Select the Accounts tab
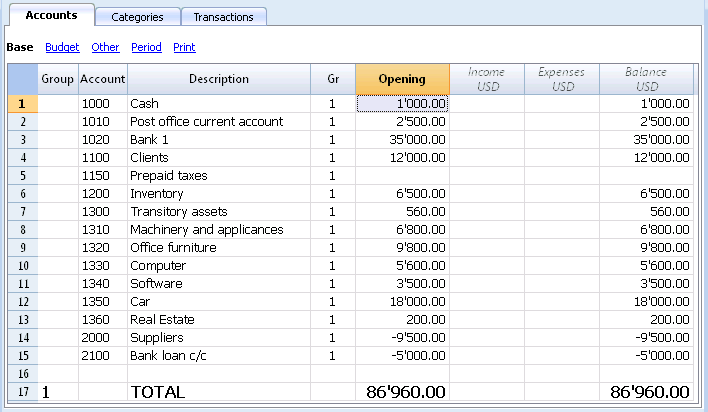The height and width of the screenshot is (412, 708). [51, 15]
